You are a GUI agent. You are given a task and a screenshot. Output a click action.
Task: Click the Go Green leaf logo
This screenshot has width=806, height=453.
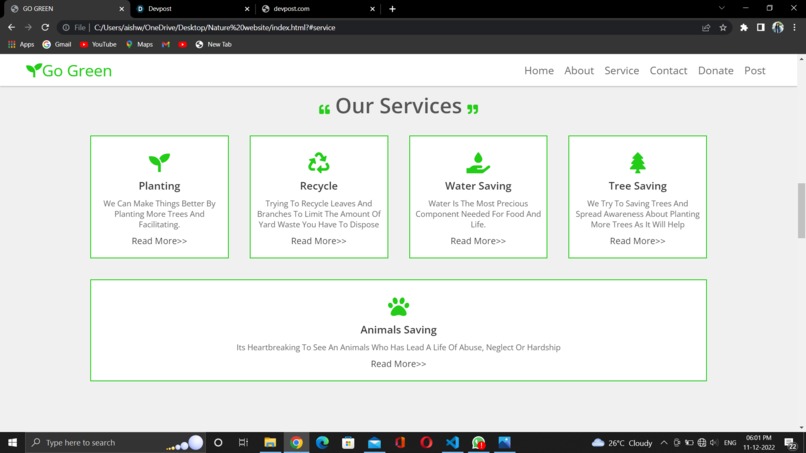[x=33, y=70]
